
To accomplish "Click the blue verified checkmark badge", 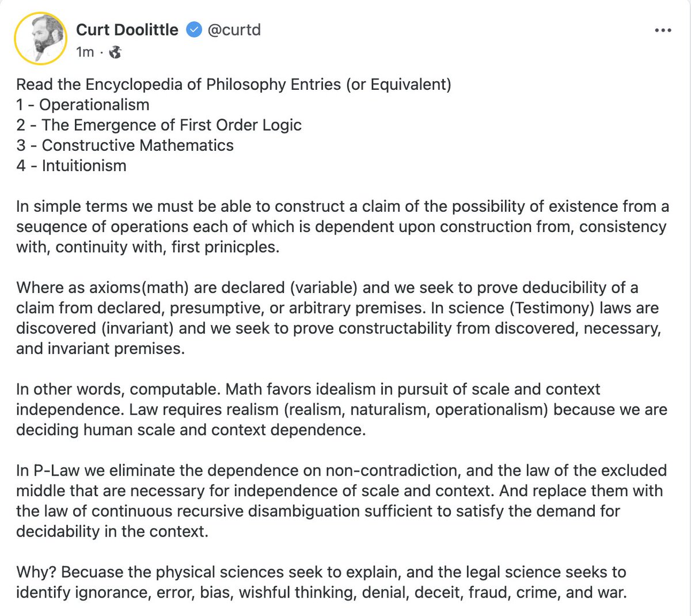I will 195,30.
